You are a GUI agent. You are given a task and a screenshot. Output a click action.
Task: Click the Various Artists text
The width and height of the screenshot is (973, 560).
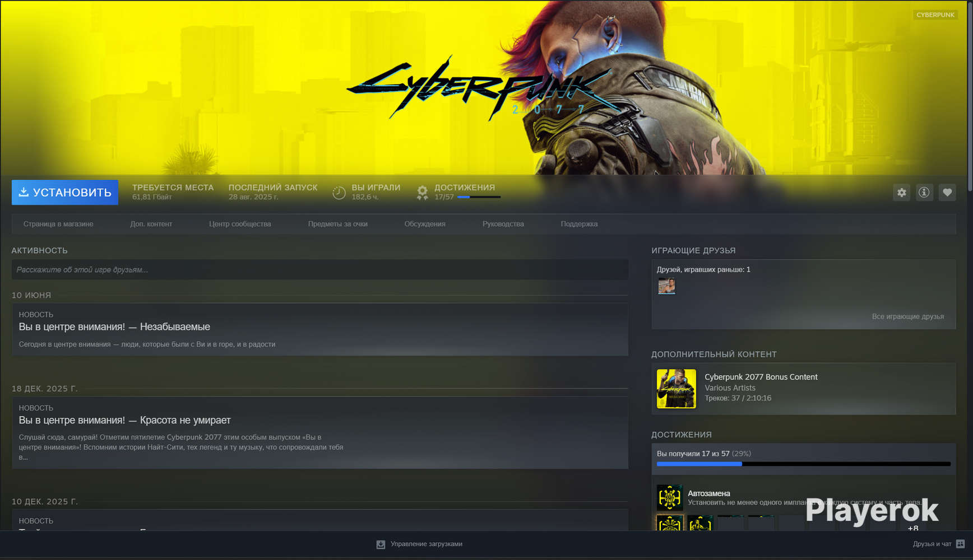point(730,388)
